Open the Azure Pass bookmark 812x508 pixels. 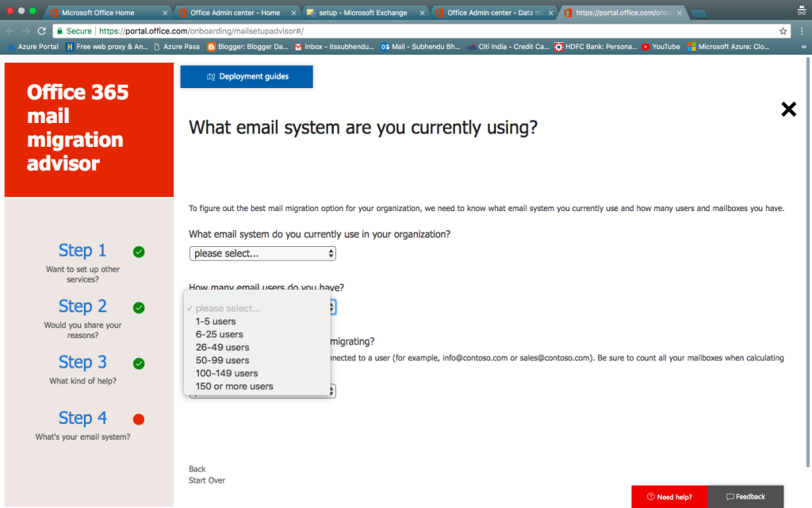[176, 47]
